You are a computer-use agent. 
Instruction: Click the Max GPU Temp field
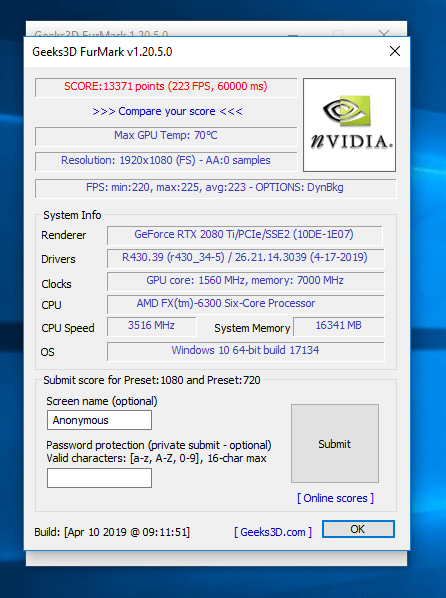tap(166, 136)
